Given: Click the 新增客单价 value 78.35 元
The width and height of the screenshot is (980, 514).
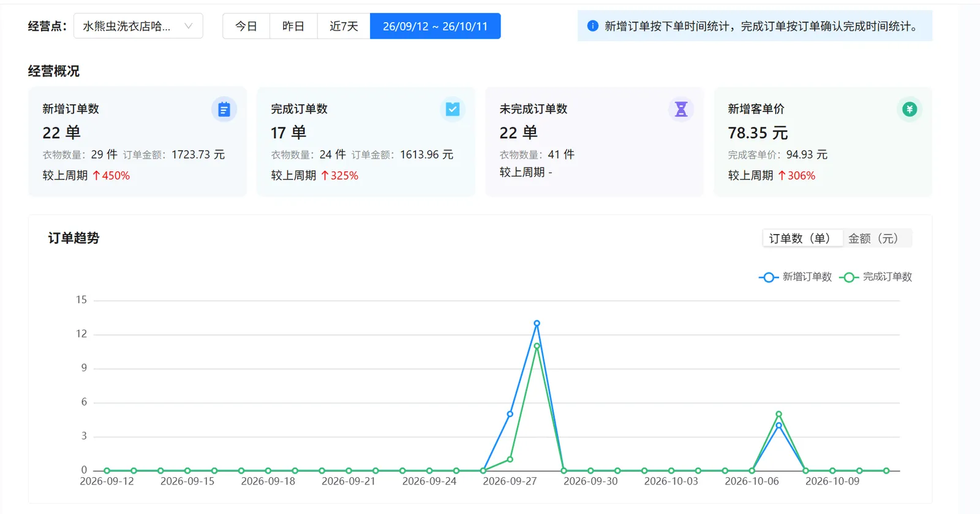Looking at the screenshot, I should pyautogui.click(x=758, y=133).
